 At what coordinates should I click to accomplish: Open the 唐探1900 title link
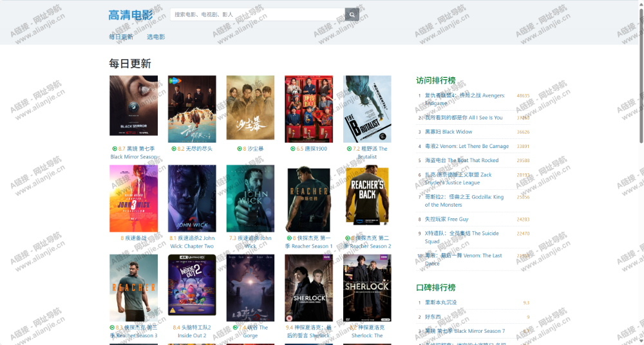(316, 149)
